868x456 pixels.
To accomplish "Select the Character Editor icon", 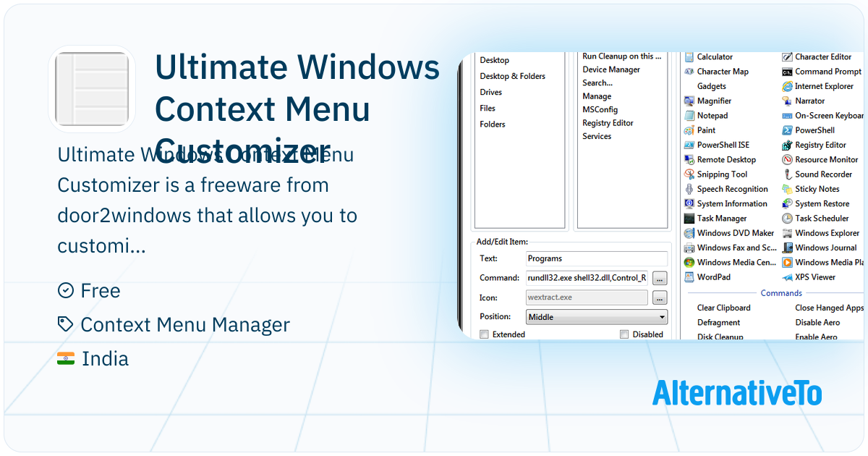I will click(x=788, y=56).
